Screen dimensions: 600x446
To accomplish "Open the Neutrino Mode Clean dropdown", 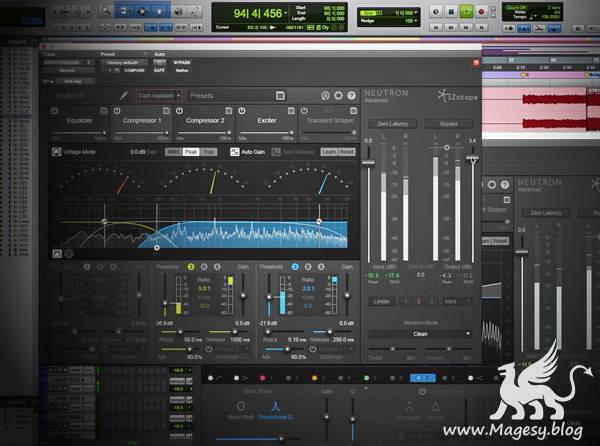I will [420, 334].
